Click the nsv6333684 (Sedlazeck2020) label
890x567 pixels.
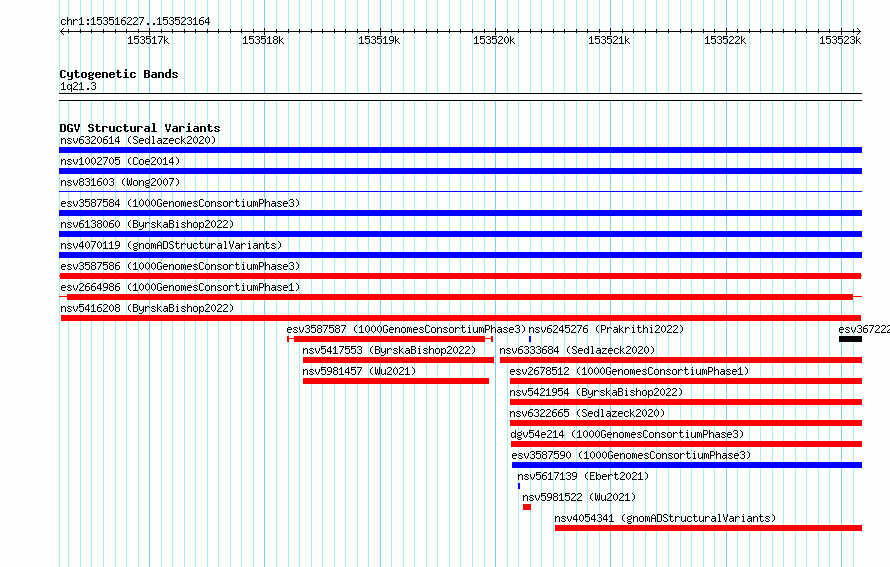(x=577, y=350)
